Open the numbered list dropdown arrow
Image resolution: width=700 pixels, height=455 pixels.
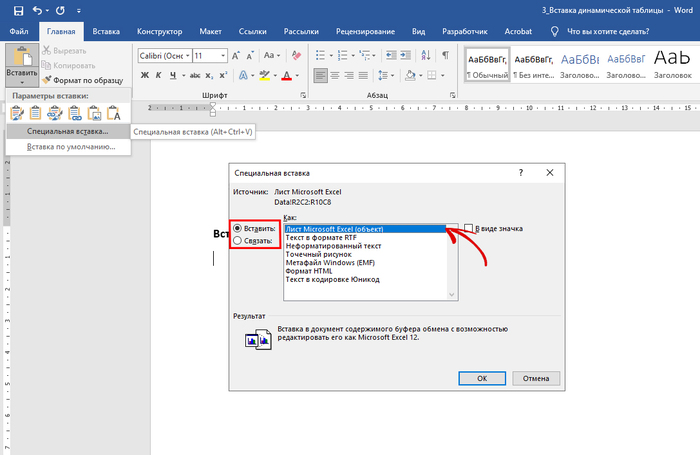coord(353,56)
